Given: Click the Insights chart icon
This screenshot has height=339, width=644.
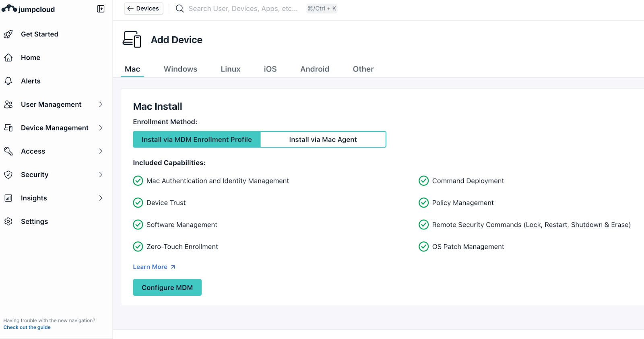Looking at the screenshot, I should [8, 198].
